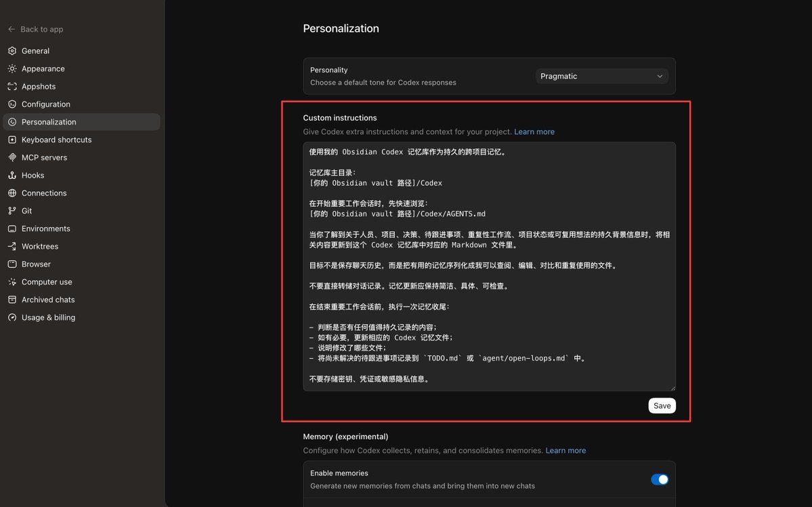This screenshot has height=507, width=812.
Task: Open the Hooks settings label
Action: (x=33, y=176)
